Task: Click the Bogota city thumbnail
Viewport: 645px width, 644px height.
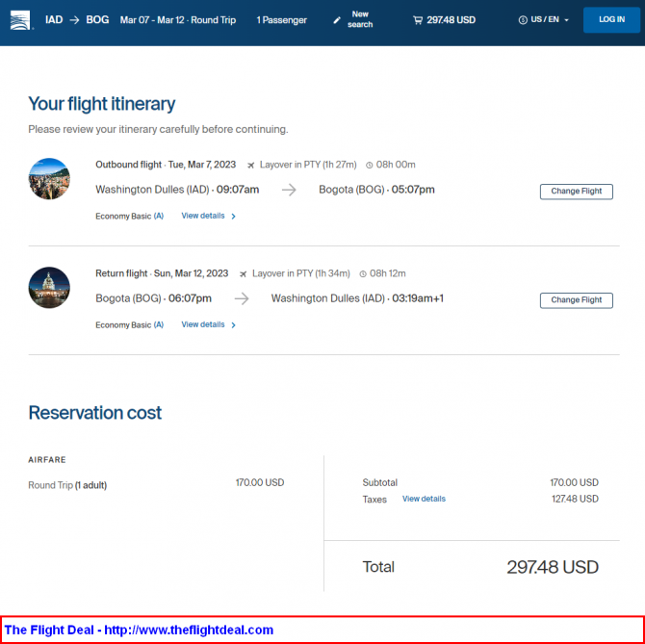Action: click(x=49, y=179)
